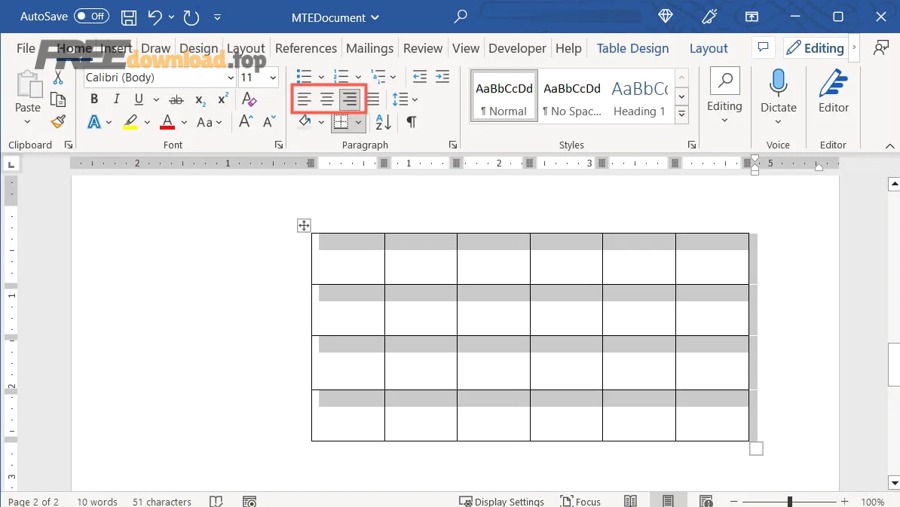Image resolution: width=900 pixels, height=507 pixels.
Task: Clear all formatting icon
Action: coord(249,99)
